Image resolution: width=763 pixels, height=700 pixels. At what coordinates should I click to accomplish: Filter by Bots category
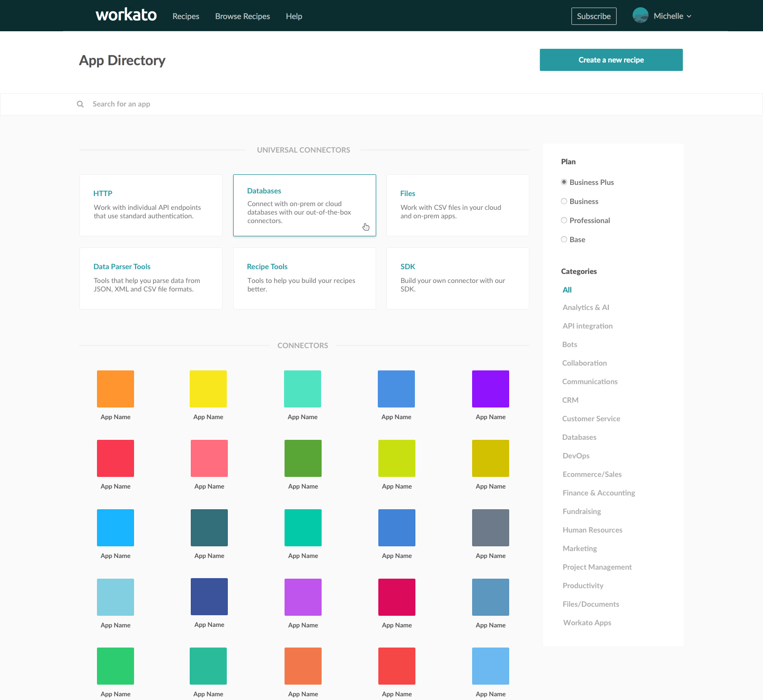pos(570,344)
